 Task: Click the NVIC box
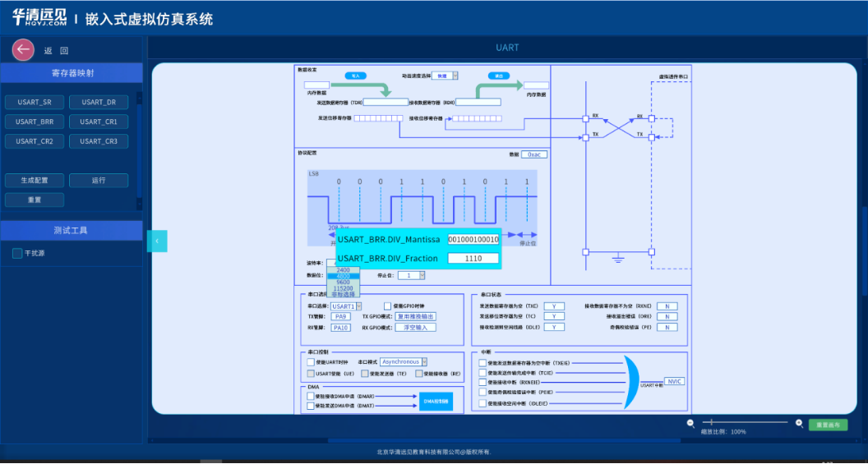coord(674,381)
